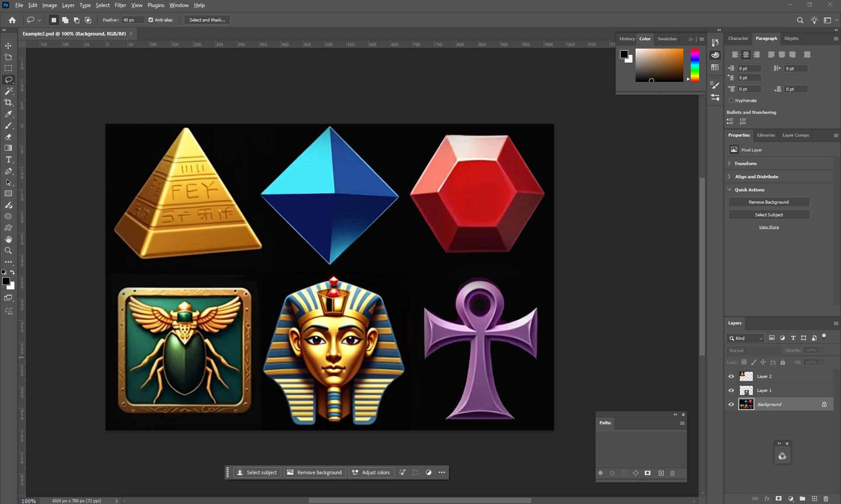841x504 pixels.
Task: Select the Eyedropper tool
Action: pos(8,114)
